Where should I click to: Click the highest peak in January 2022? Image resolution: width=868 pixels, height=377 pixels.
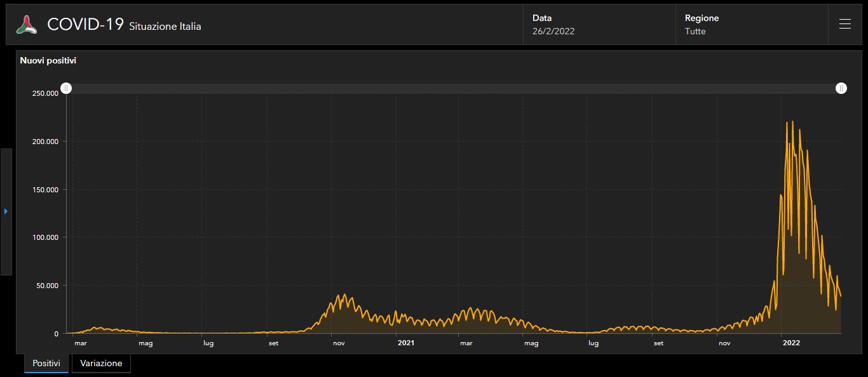(792, 122)
